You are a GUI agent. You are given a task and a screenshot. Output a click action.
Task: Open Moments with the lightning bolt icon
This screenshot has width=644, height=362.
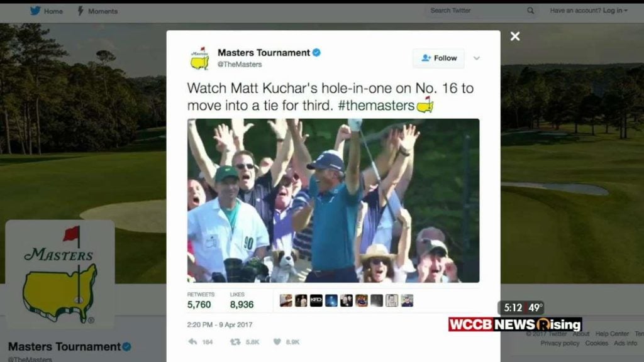coord(80,11)
